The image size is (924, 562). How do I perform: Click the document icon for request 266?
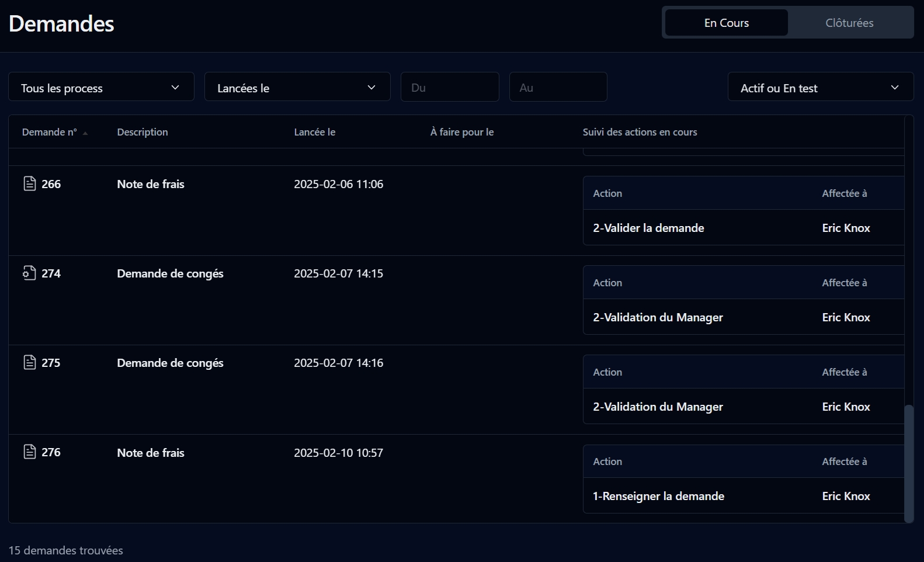[29, 183]
